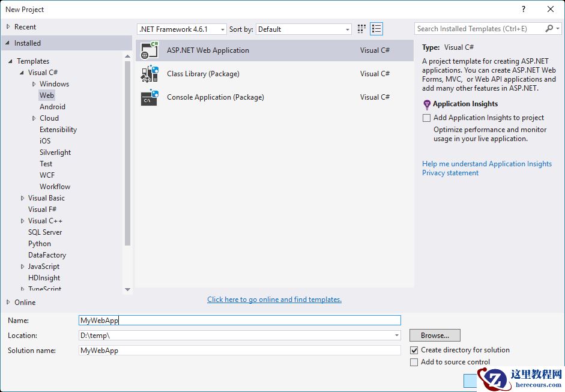Collapse the Installed section

8,43
